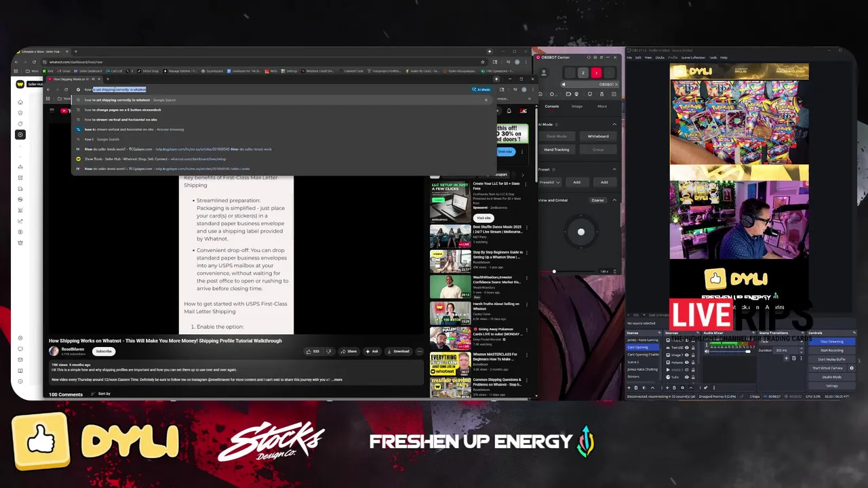The height and width of the screenshot is (488, 868).
Task: Open YouTube notifications bell
Action: tap(509, 110)
